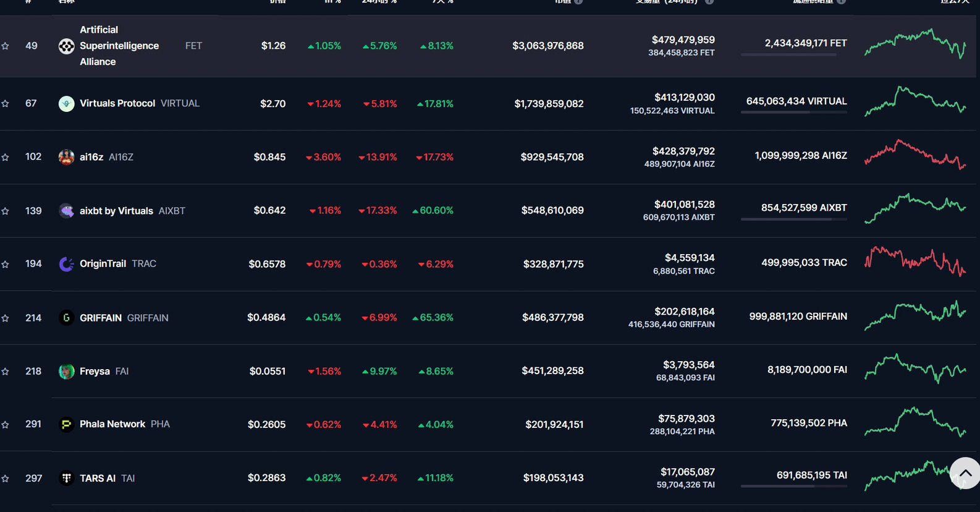This screenshot has height=512, width=980.
Task: Click the scroll-to-top arrow button
Action: tap(965, 473)
